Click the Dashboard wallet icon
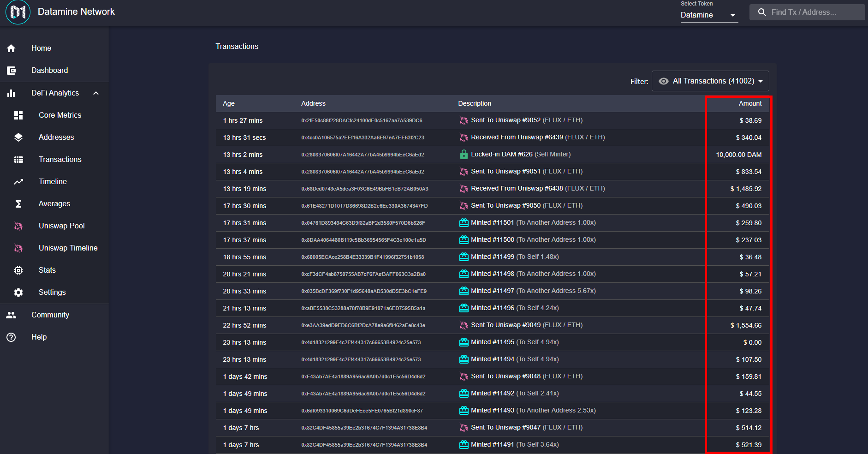Image resolution: width=868 pixels, height=454 pixels. 11,71
